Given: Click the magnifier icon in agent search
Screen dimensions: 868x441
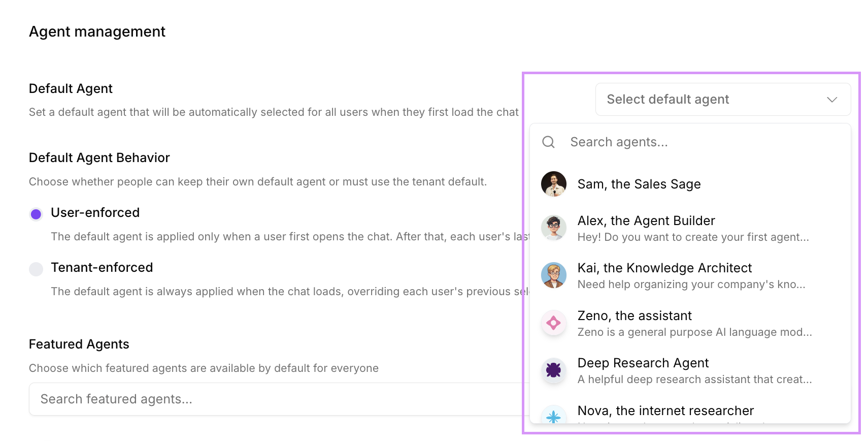Looking at the screenshot, I should tap(548, 142).
